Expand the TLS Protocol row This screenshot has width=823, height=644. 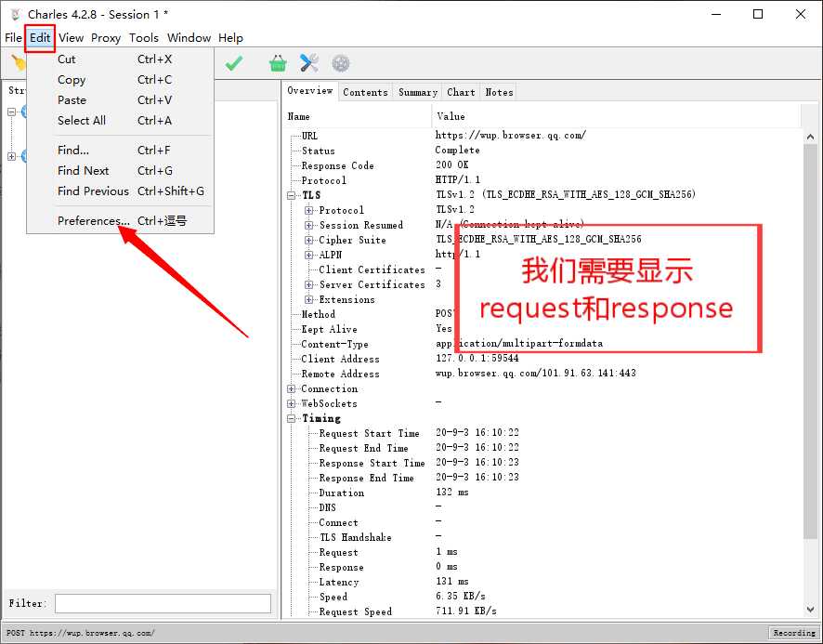[308, 210]
